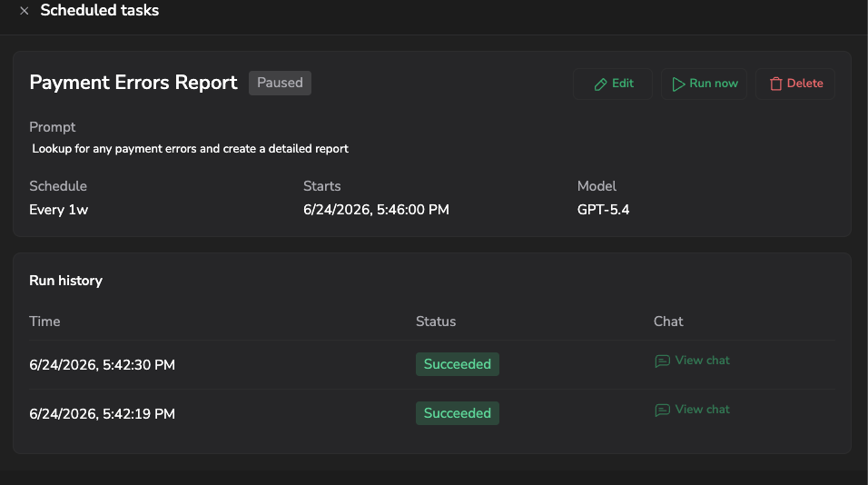Screen dimensions: 868x485
Task: Open View chat for the 5:42:19 PM run
Action: [692, 410]
